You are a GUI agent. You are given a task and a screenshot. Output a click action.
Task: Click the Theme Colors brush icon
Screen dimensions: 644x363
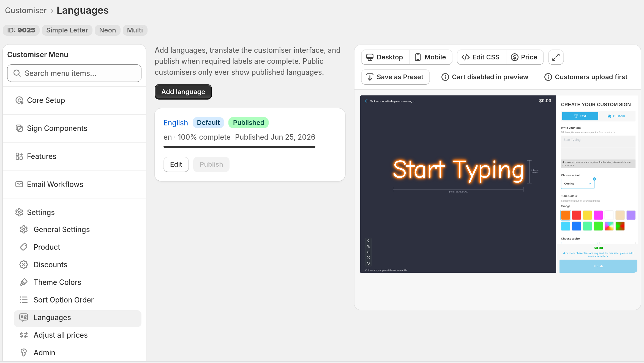click(24, 282)
